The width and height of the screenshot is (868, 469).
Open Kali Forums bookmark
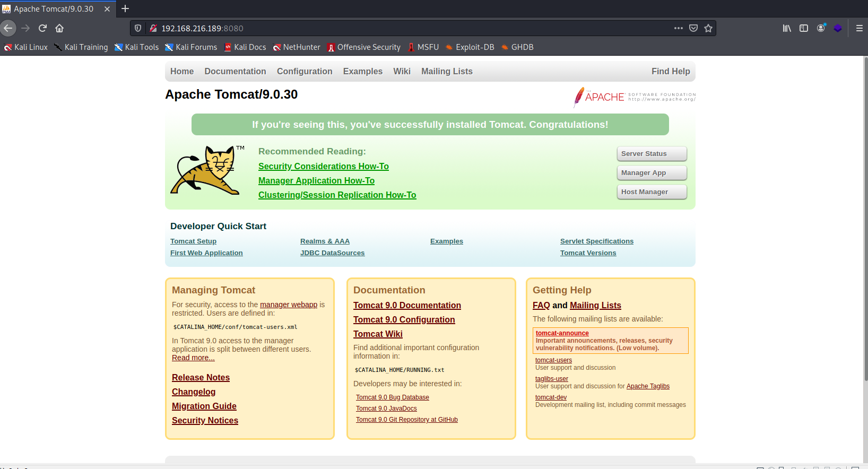[x=191, y=47]
